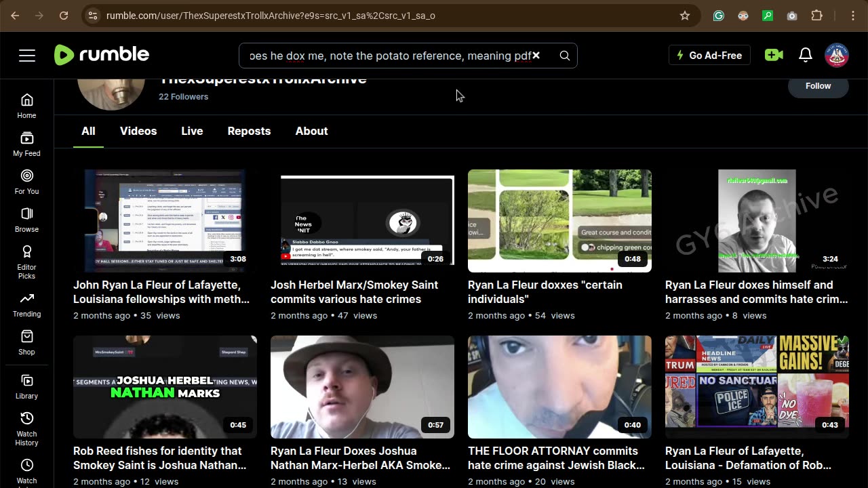Clear the search box text
The height and width of the screenshot is (488, 868).
pyautogui.click(x=536, y=56)
